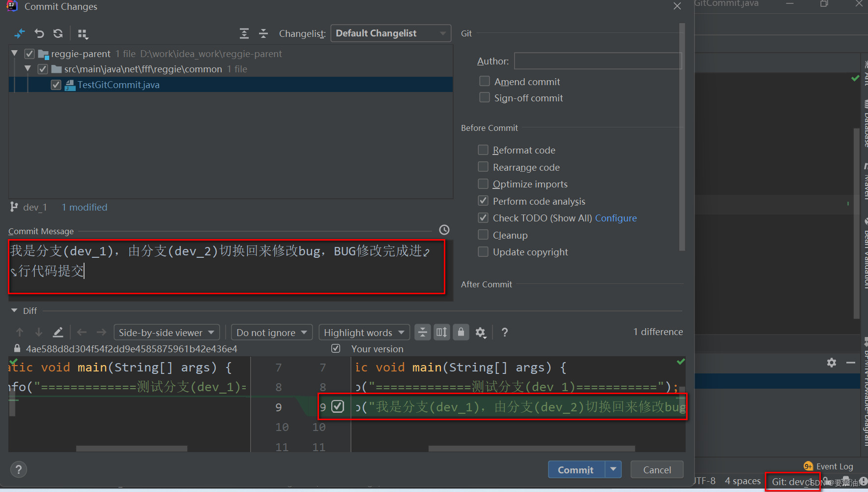
Task: Click the Cancel button
Action: click(x=657, y=469)
